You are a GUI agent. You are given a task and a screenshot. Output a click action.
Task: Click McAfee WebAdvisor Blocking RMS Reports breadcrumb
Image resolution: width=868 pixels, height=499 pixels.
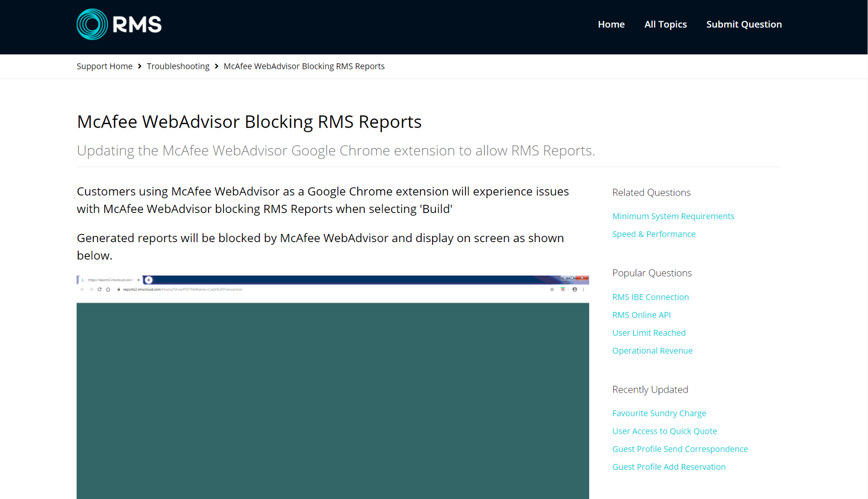point(304,66)
